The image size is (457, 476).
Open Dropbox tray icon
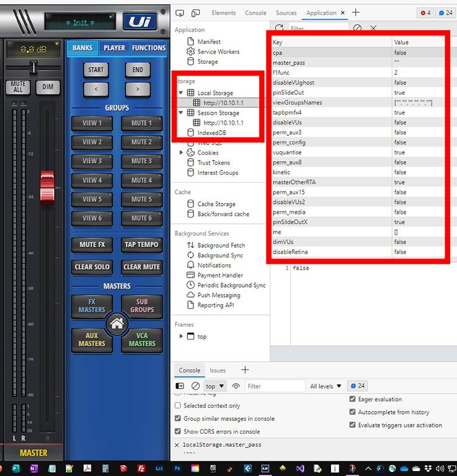(x=427, y=469)
